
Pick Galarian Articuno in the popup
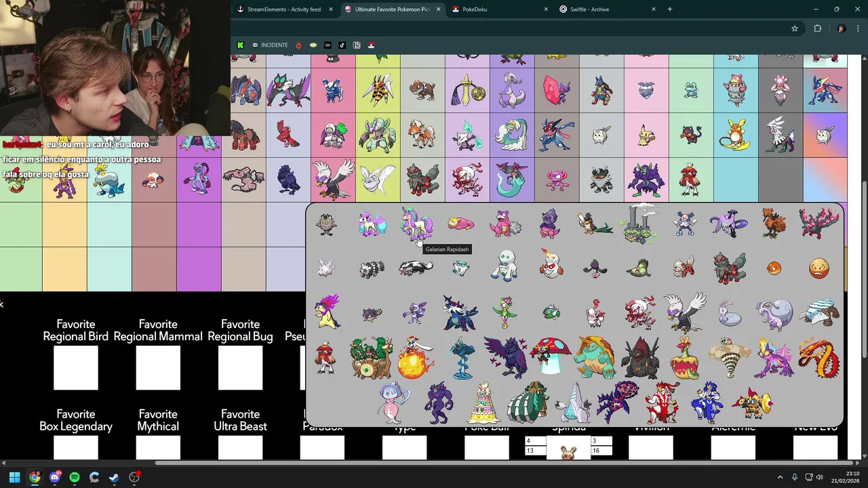(729, 224)
